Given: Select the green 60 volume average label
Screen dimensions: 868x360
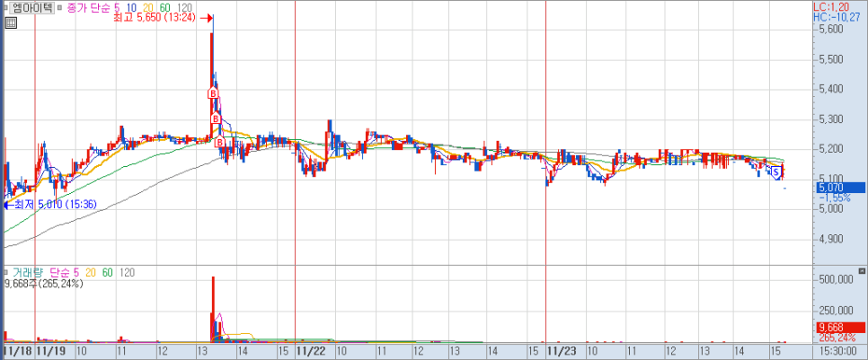Looking at the screenshot, I should click(108, 273).
